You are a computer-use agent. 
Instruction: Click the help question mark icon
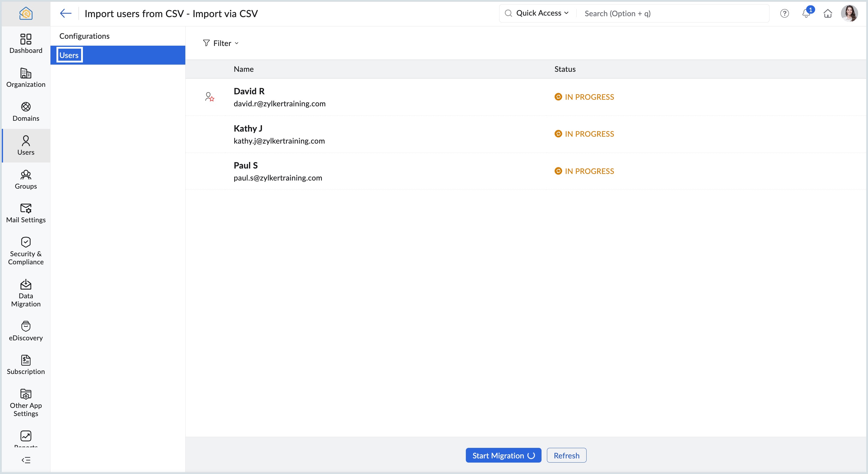[784, 14]
